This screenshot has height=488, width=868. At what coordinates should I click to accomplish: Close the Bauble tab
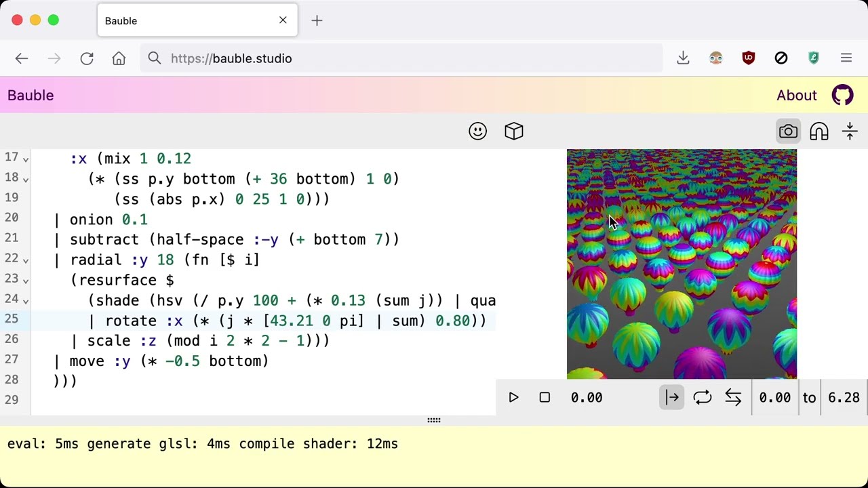tap(283, 21)
